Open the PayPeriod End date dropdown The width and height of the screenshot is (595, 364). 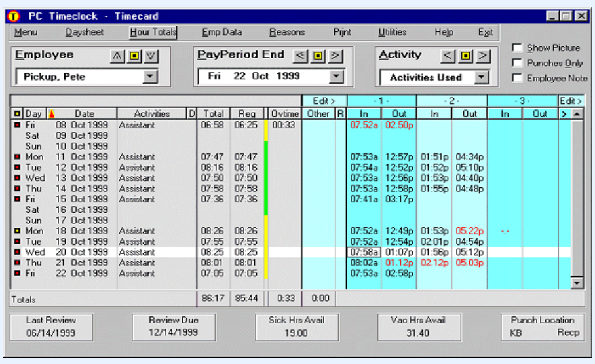click(x=336, y=76)
